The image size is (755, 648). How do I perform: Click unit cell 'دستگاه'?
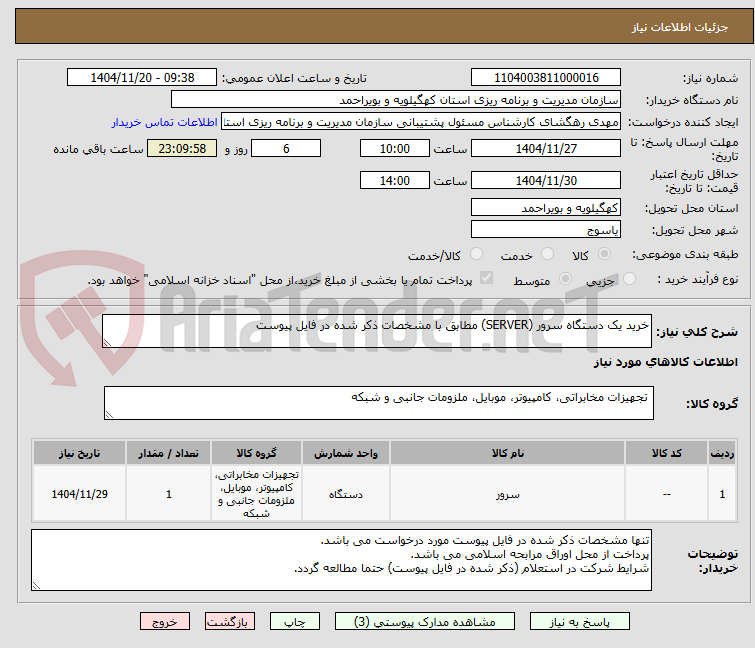click(x=346, y=494)
